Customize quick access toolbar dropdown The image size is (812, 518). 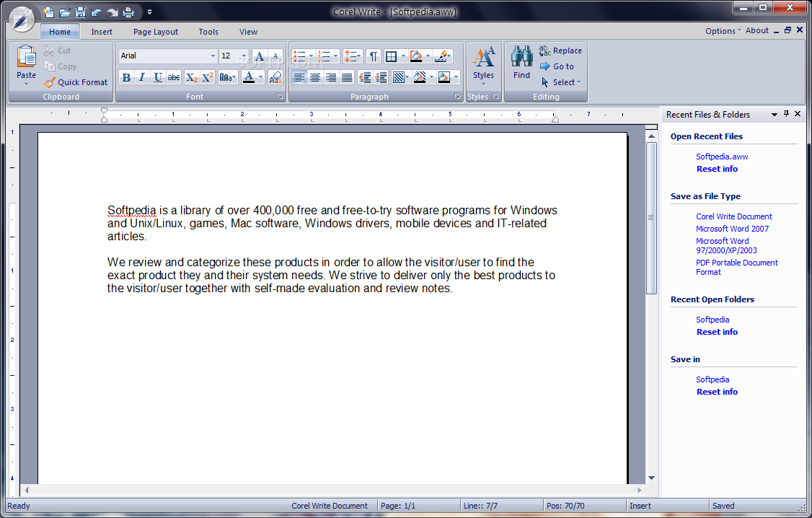click(x=150, y=12)
